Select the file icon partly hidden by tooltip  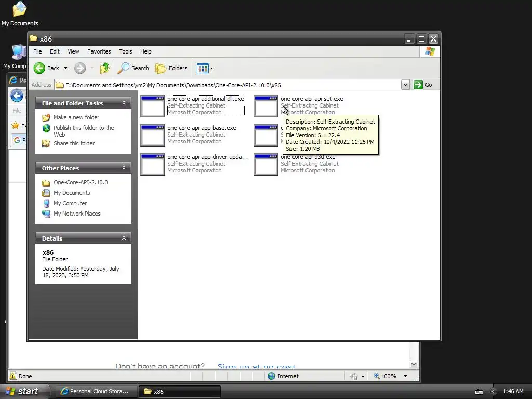click(266, 135)
